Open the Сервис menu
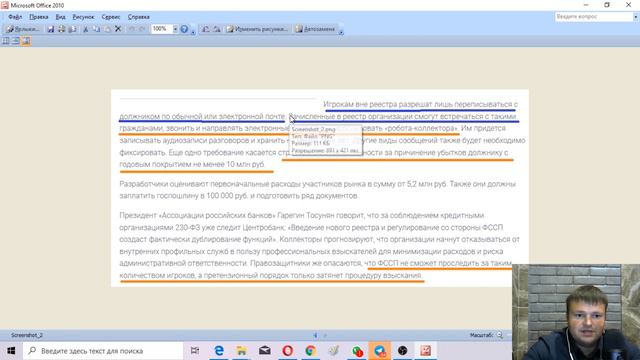Viewport: 640px width, 360px height. 111,17
